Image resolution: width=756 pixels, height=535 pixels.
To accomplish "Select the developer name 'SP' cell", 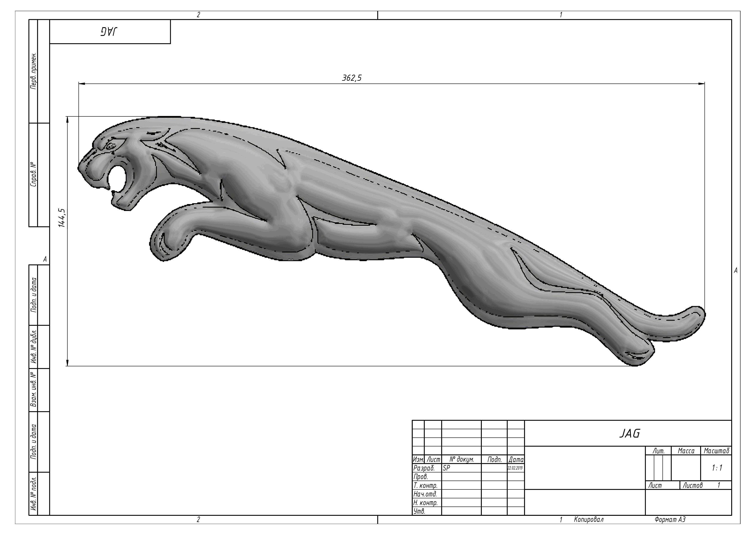I will point(461,468).
